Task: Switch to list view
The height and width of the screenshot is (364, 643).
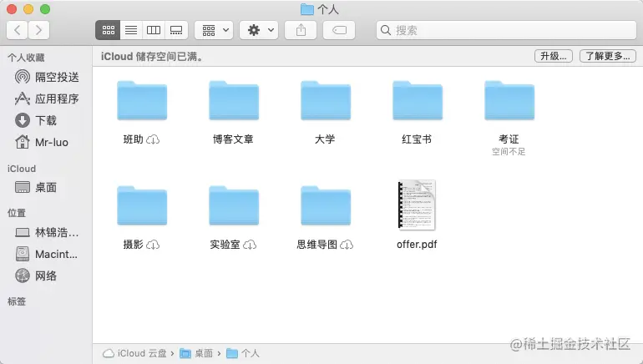Action: coord(131,30)
